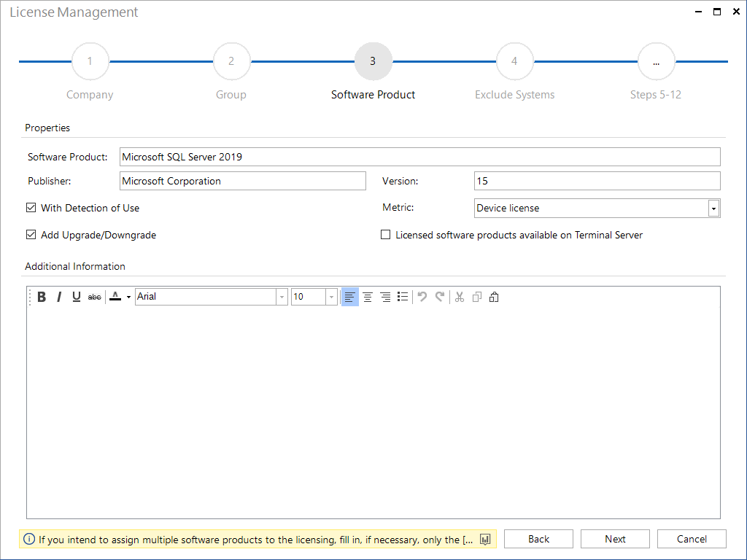Click the yellow hint message text
Viewport: 747px width, 560px height.
tap(256, 540)
